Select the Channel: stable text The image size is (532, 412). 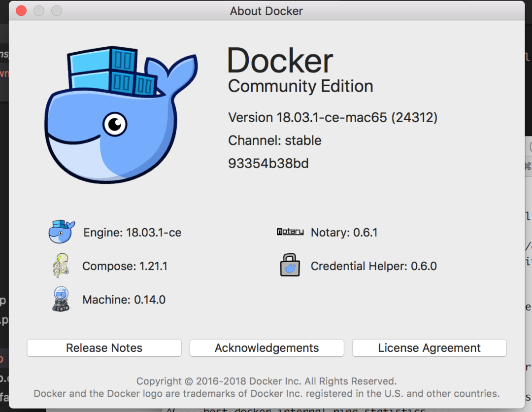pyautogui.click(x=274, y=140)
